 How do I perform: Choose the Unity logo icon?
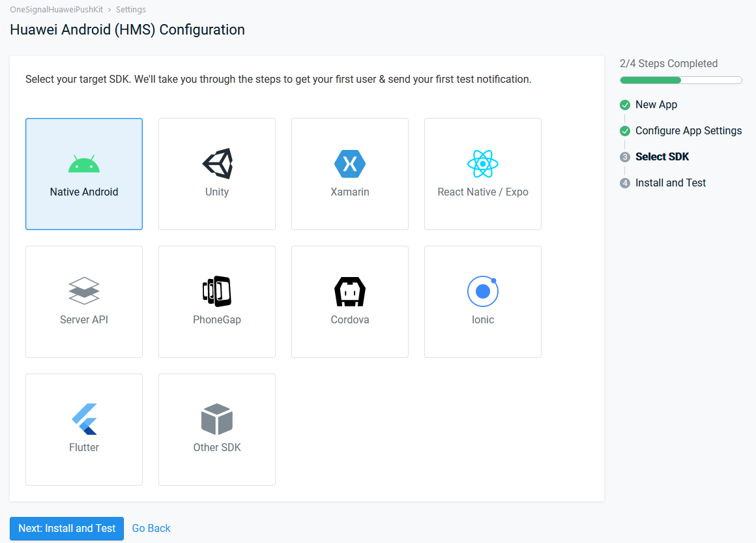[217, 164]
